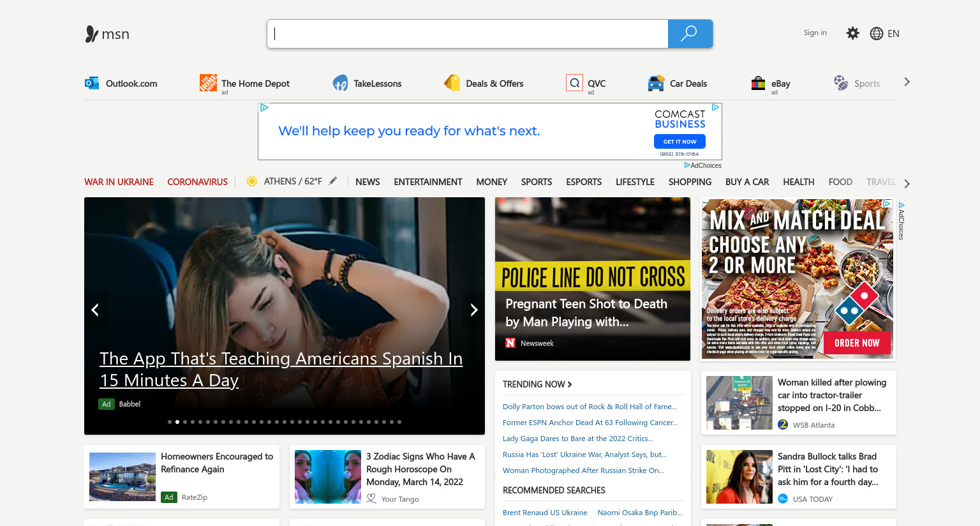Viewport: 980px width, 526px height.
Task: Open Woman Photographed After Russian Strike link
Action: [583, 470]
